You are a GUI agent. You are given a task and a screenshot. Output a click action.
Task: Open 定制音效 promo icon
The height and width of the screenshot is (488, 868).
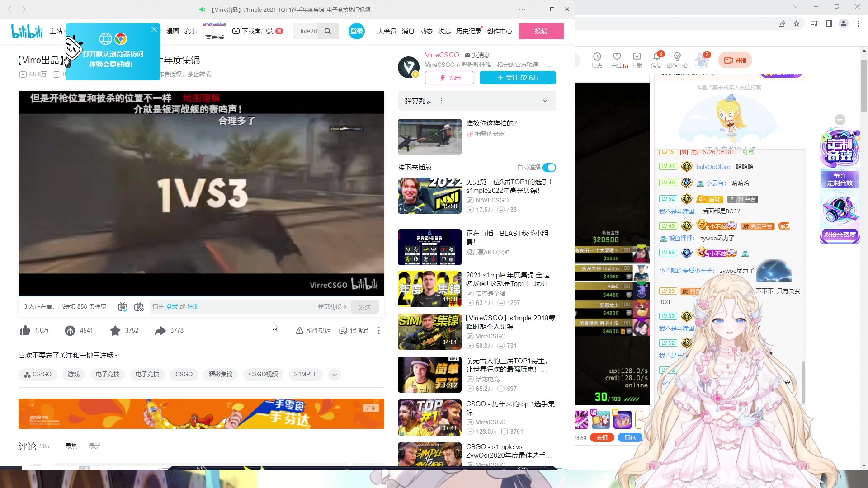tap(840, 148)
